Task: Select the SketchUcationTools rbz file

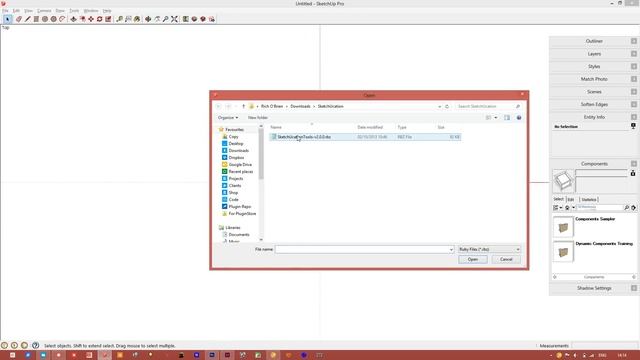Action: 365,137
